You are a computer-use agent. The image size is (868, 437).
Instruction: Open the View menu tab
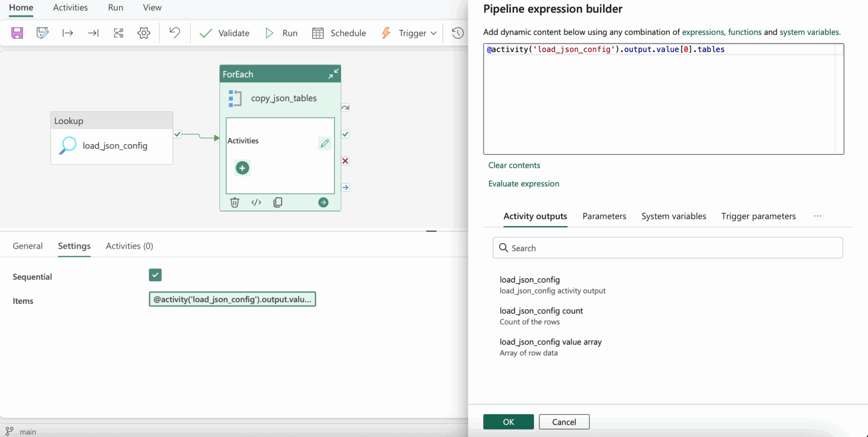coord(152,8)
